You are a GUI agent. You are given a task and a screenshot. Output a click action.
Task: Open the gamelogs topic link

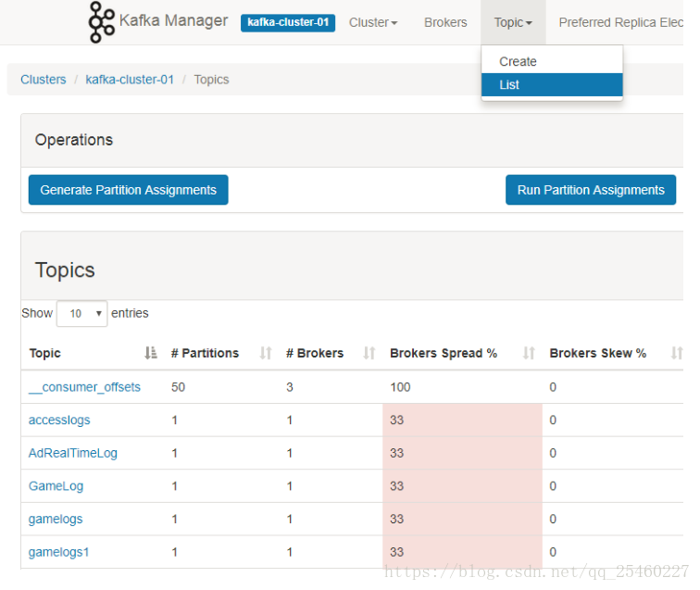point(56,519)
